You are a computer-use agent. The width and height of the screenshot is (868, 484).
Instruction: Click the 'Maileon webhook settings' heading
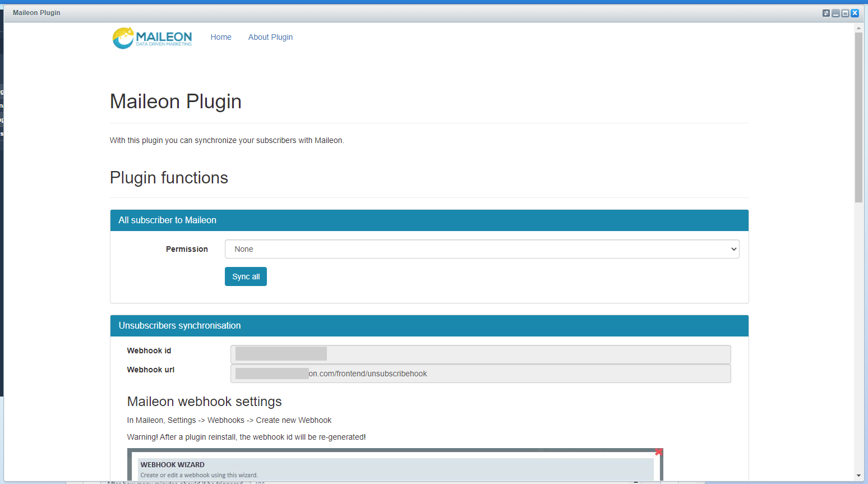point(204,402)
